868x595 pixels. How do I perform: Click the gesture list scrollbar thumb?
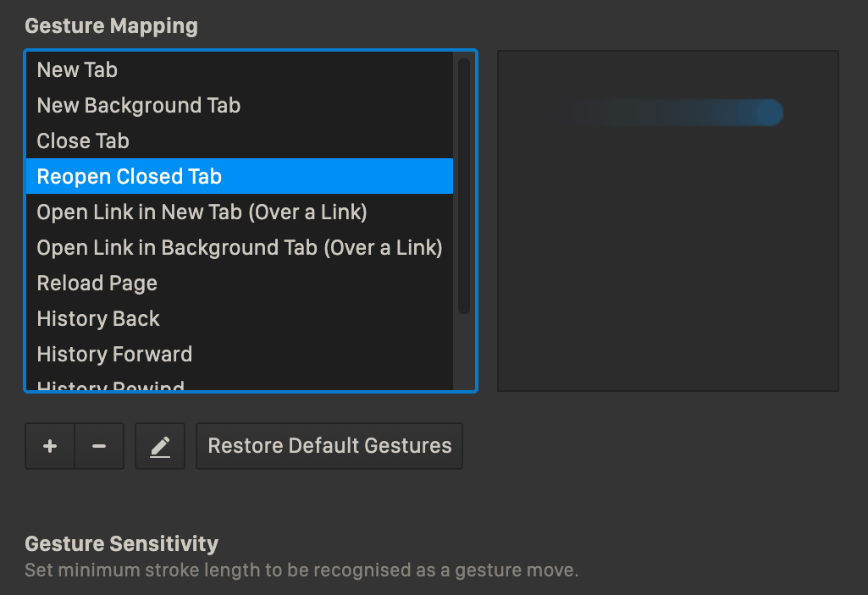pos(464,186)
